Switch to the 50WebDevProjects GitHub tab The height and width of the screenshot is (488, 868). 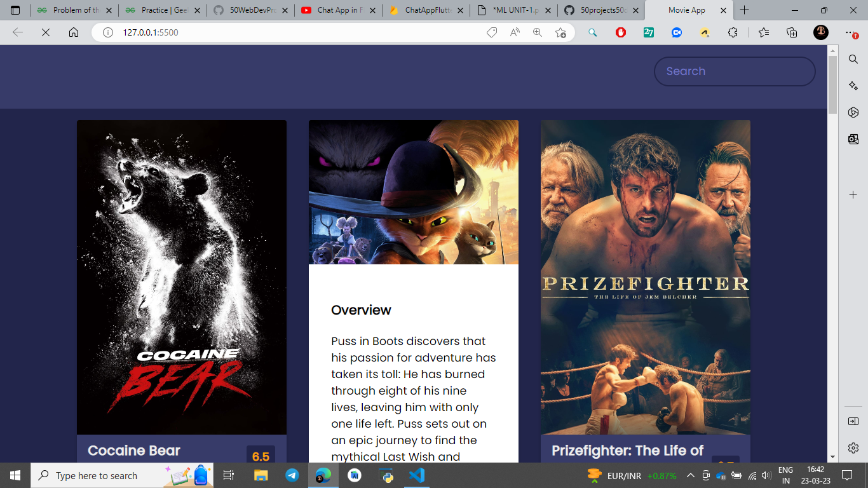coord(250,10)
